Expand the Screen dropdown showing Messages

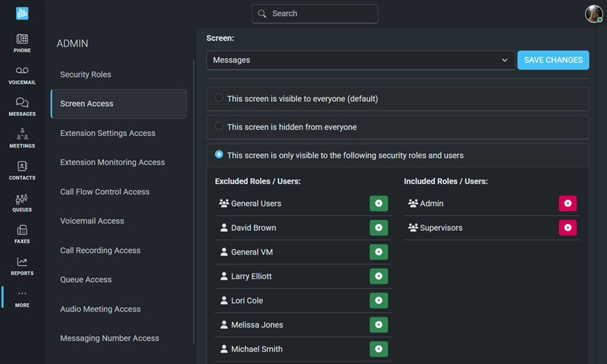[360, 61]
